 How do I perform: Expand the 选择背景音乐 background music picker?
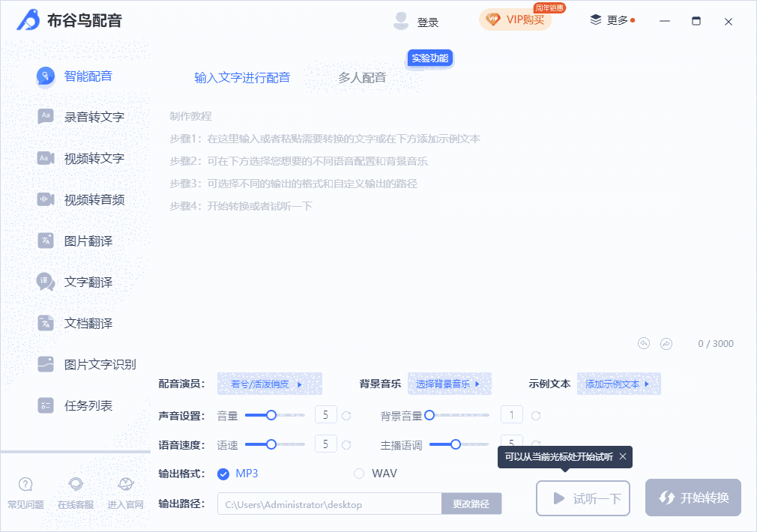[x=450, y=383]
